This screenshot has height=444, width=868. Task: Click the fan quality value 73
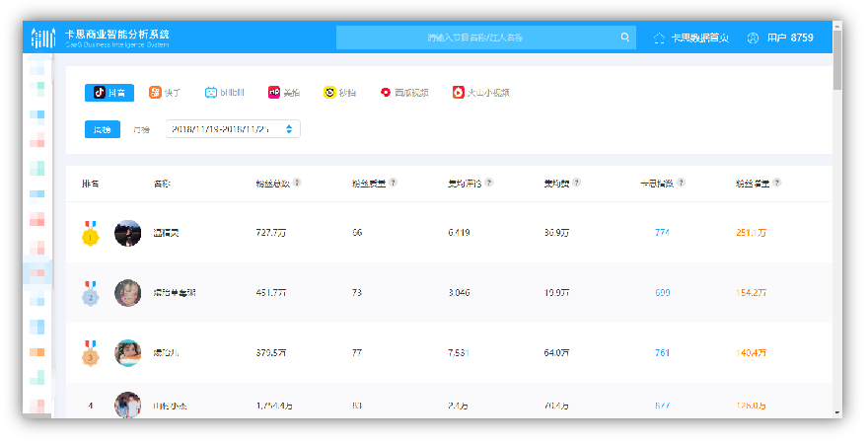click(357, 293)
